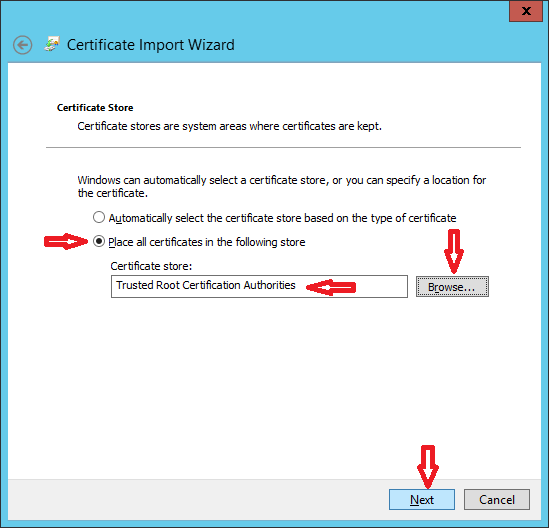The image size is (549, 528).
Task: Proceed with the Next button
Action: click(x=422, y=499)
